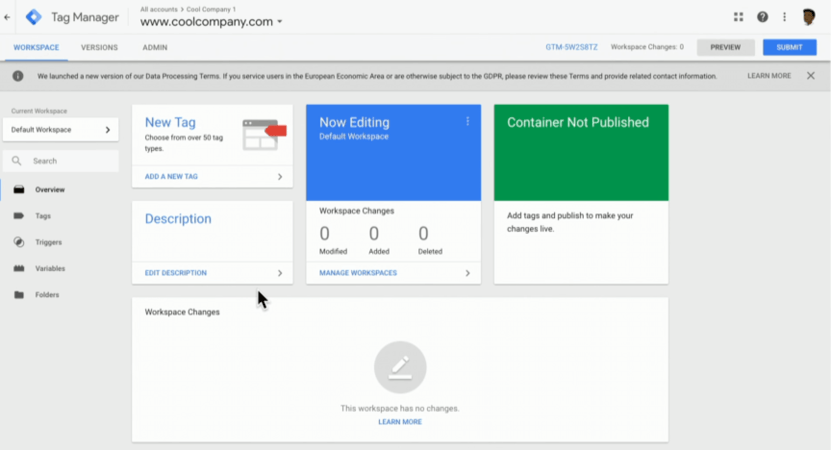831x450 pixels.
Task: Open the Google apps grid icon
Action: click(x=738, y=17)
